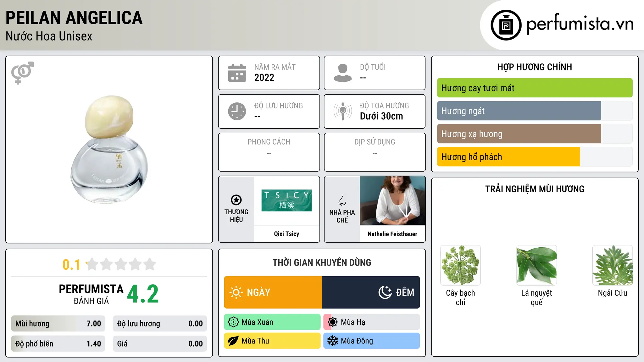Click the clock icon for ĐỘ LƯU HƯƠNG
Viewport: 644px width, 362px height.
(237, 111)
